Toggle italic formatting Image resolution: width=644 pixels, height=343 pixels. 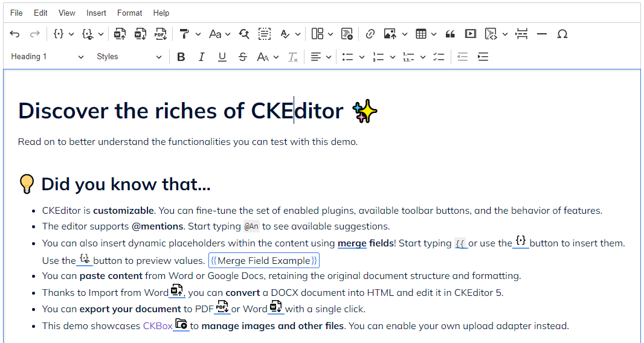(x=201, y=57)
